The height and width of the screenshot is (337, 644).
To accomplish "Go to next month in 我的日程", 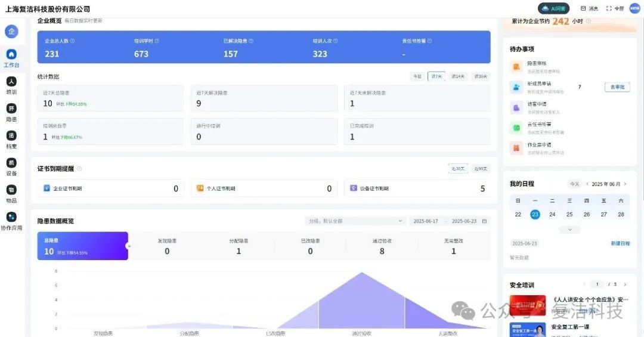I will click(x=625, y=184).
